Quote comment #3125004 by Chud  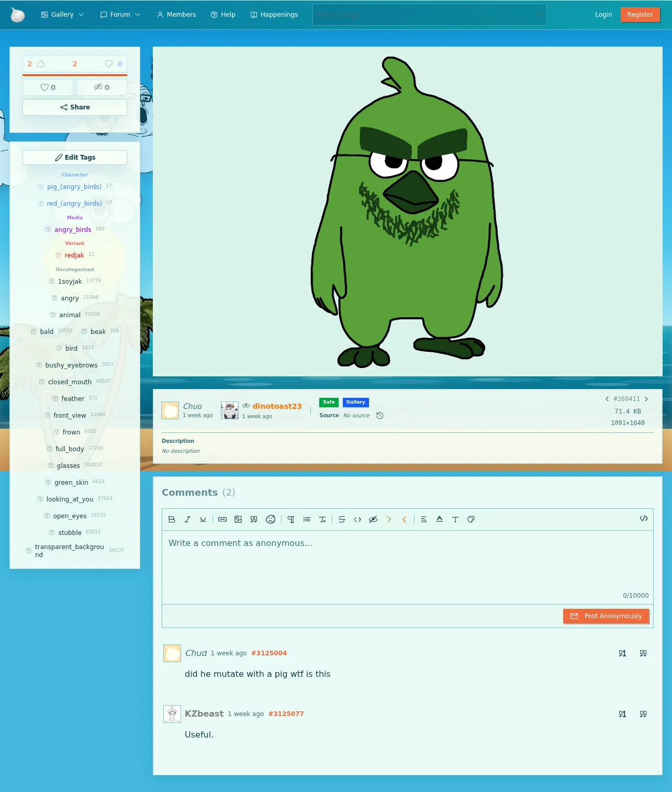click(643, 653)
